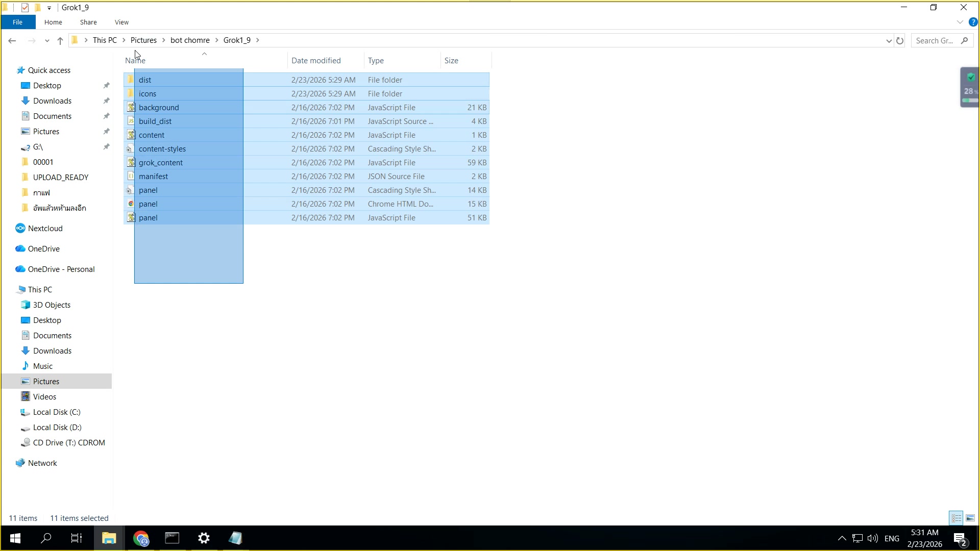The image size is (980, 551).
Task: Refresh the current folder view
Action: (x=900, y=41)
